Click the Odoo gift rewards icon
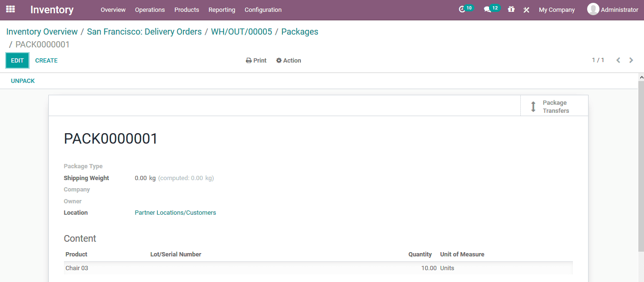The image size is (644, 282). tap(511, 9)
